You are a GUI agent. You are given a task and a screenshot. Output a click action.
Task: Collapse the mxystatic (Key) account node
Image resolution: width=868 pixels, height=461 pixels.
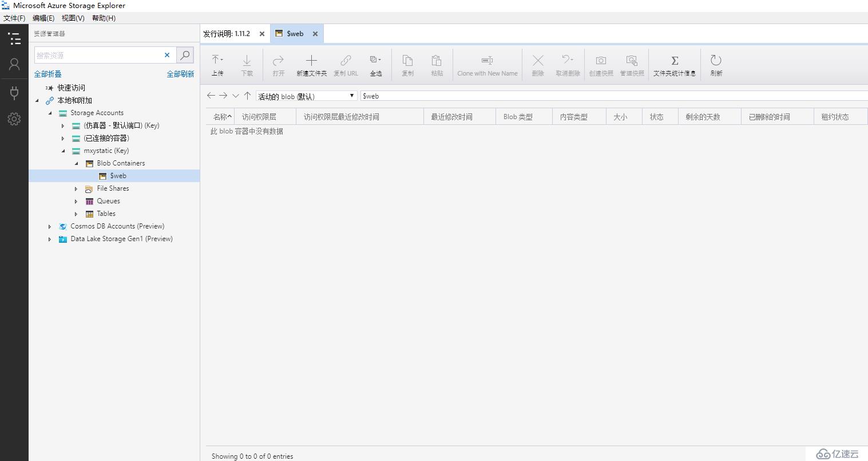(x=63, y=151)
